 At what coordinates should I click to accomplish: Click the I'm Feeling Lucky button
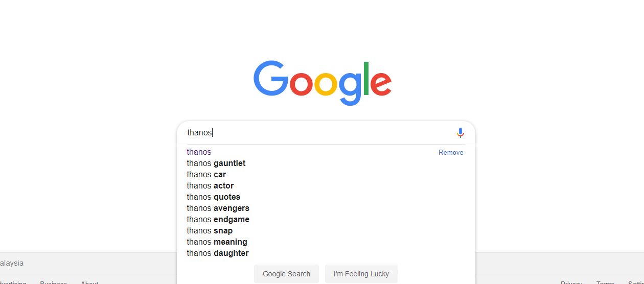click(x=361, y=274)
